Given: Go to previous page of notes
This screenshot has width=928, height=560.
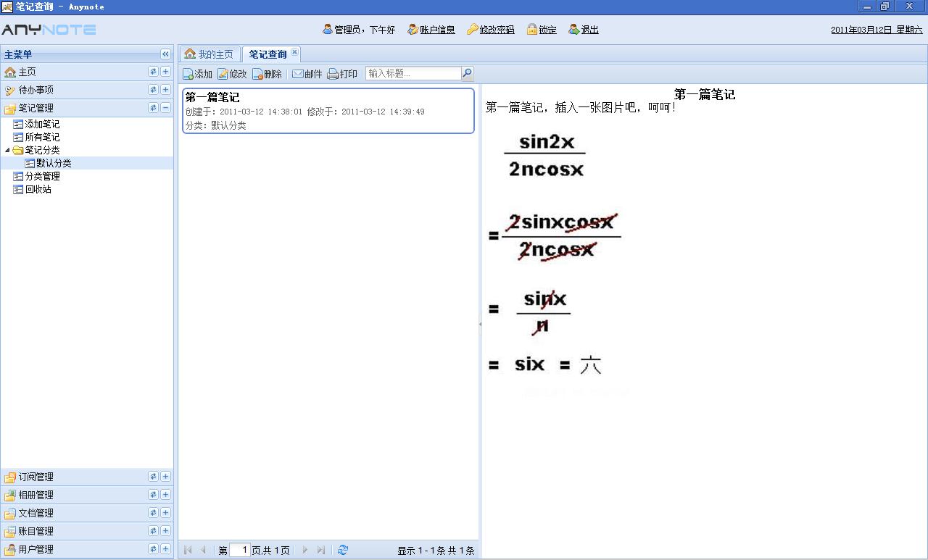Looking at the screenshot, I should (203, 550).
